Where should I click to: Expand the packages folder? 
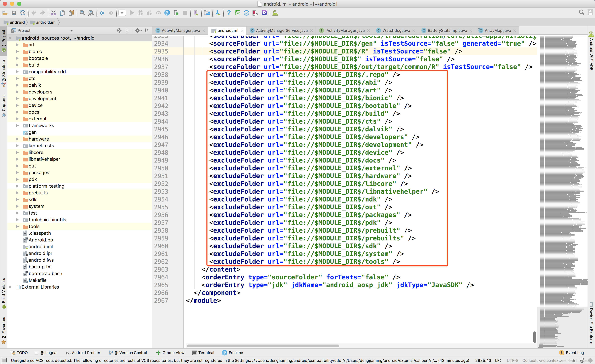click(17, 172)
